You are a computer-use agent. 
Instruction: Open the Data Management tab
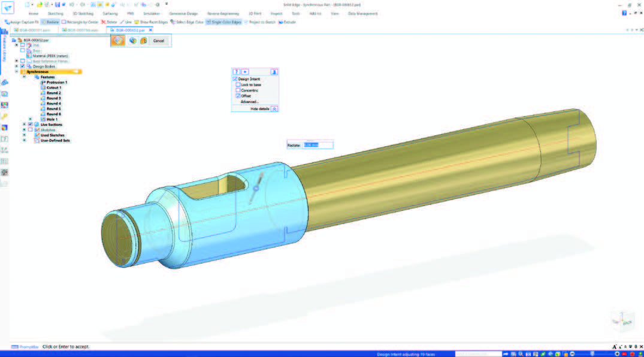click(x=362, y=14)
